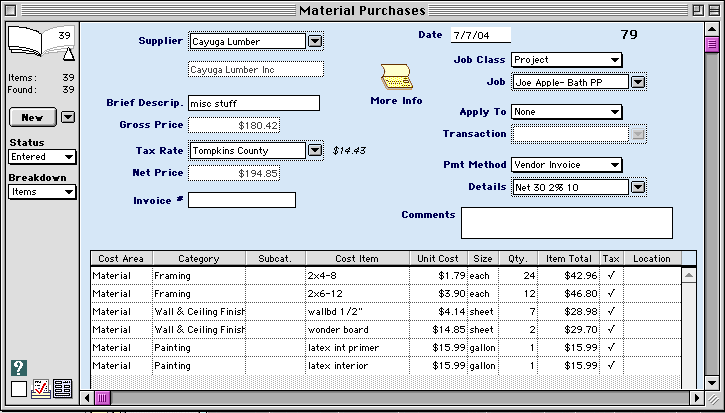Open the Status dropdown showing Entered
725x413 pixels.
[42, 157]
